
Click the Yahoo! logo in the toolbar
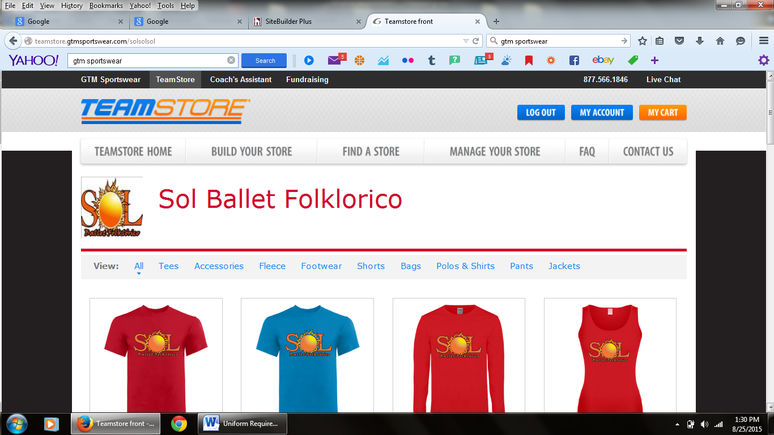(34, 60)
